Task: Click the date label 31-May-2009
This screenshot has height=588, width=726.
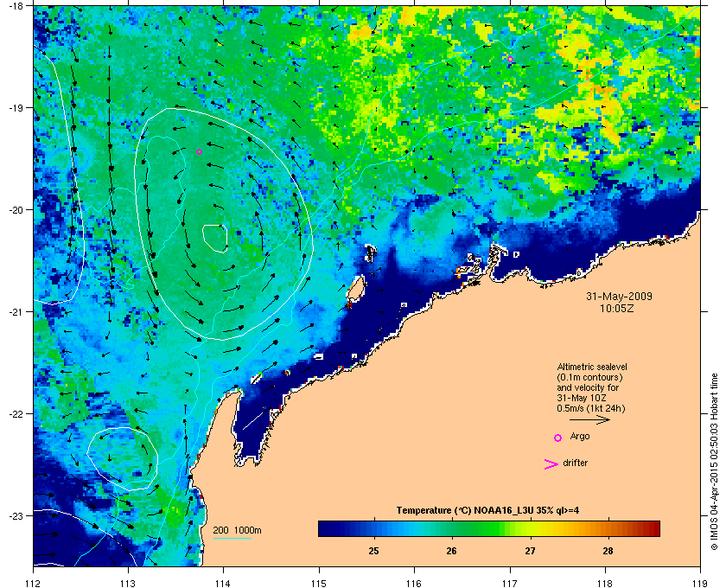Action: (x=619, y=296)
